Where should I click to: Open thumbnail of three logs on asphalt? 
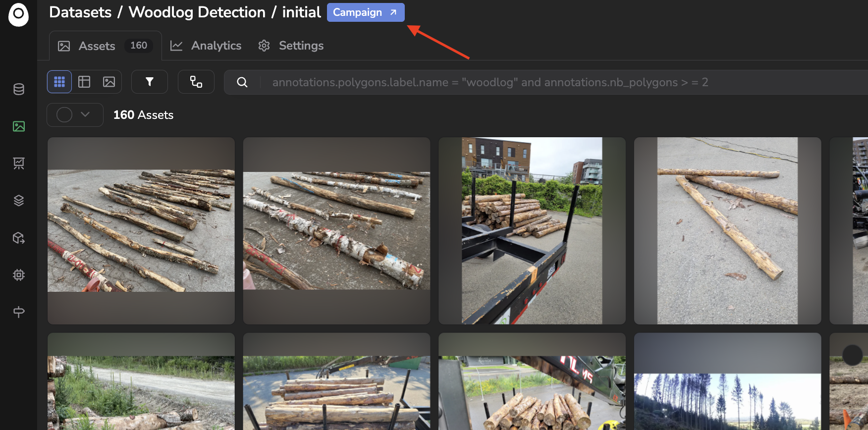pos(728,231)
